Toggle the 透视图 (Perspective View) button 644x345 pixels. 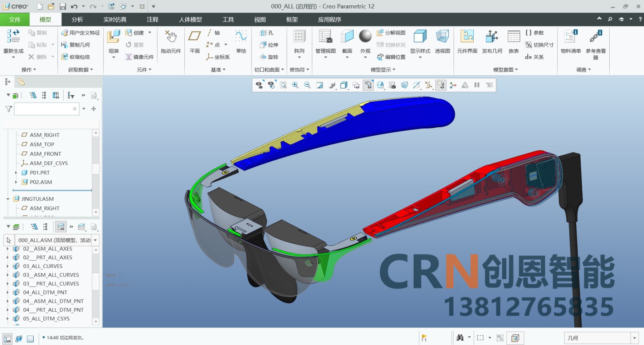click(442, 41)
